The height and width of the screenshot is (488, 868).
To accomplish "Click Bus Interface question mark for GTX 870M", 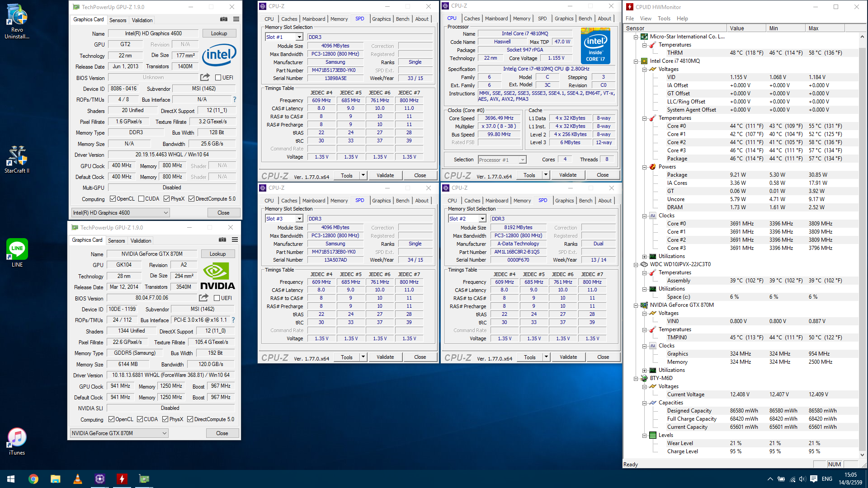I will tap(233, 320).
